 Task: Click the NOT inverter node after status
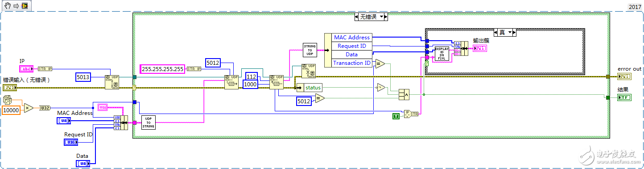coord(381,87)
